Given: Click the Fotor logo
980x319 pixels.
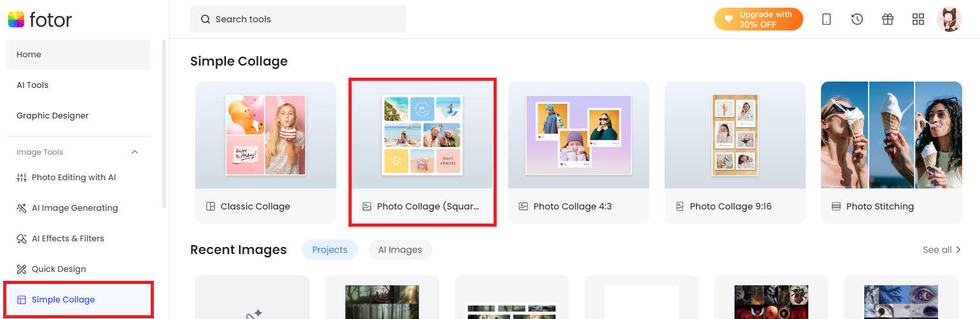Looking at the screenshot, I should 40,20.
